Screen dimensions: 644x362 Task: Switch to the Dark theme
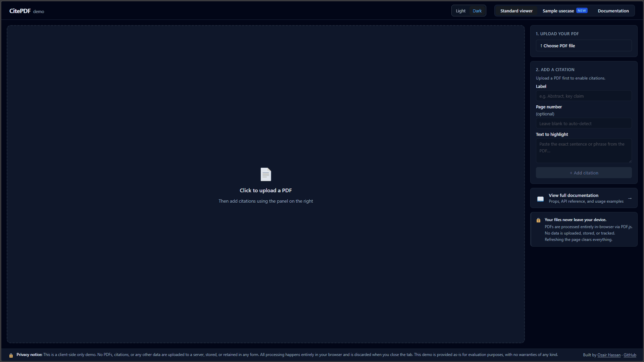point(477,11)
